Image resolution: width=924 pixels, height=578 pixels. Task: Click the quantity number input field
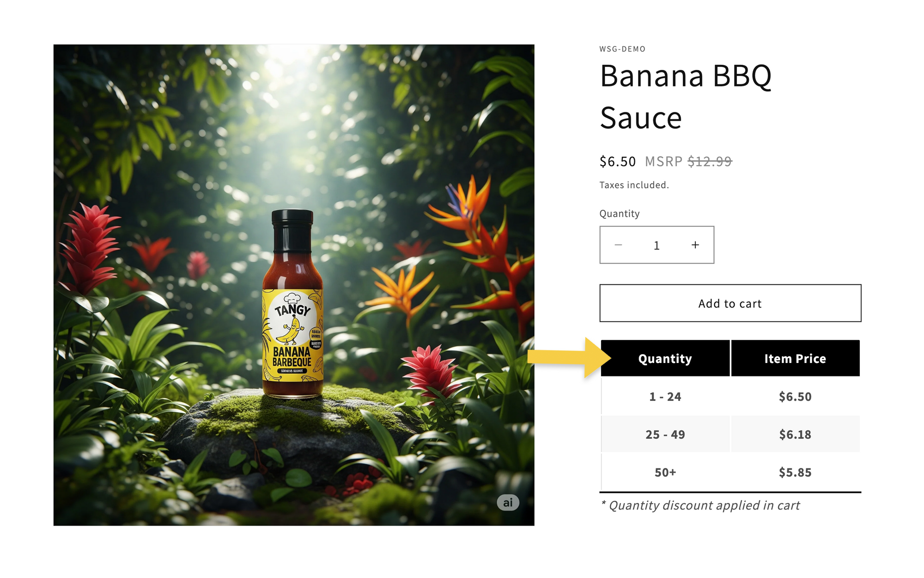coord(657,246)
